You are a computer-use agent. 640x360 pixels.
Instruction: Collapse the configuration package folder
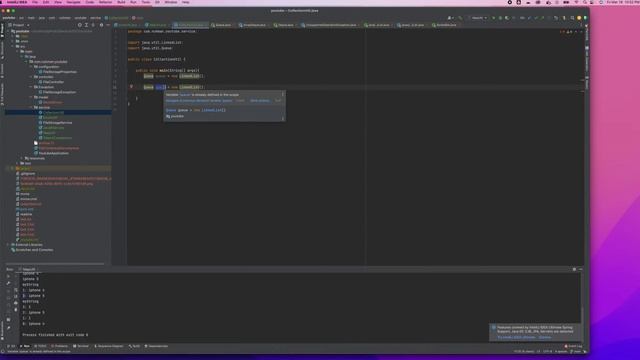tap(31, 67)
